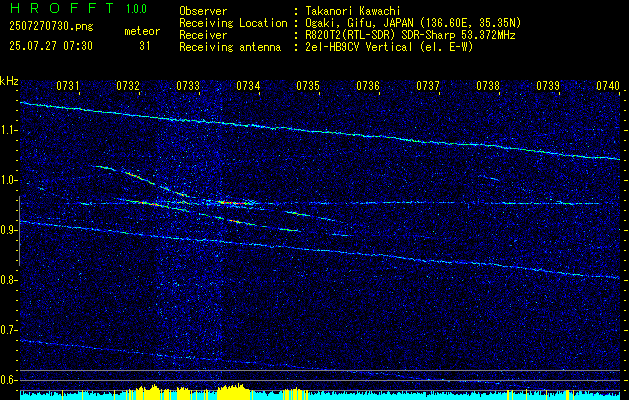Click 2el-HB9CV Vertical antenna text
Screen dimensions: 629x400
click(x=388, y=47)
